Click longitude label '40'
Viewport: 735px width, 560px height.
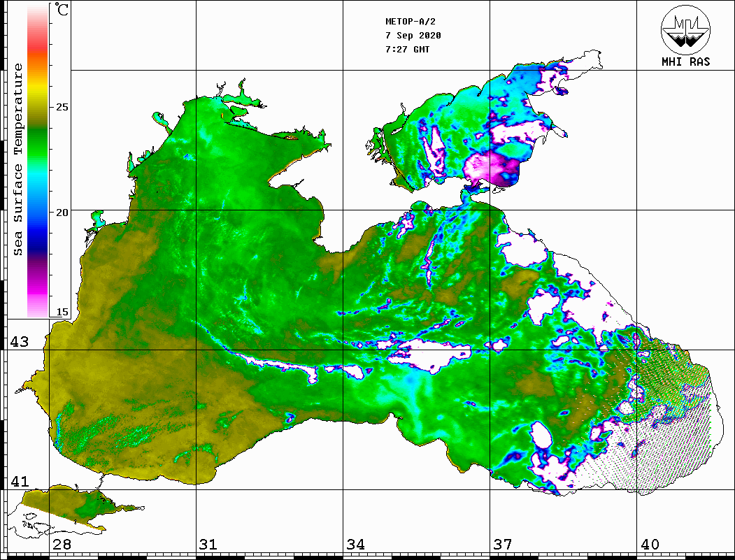650,544
